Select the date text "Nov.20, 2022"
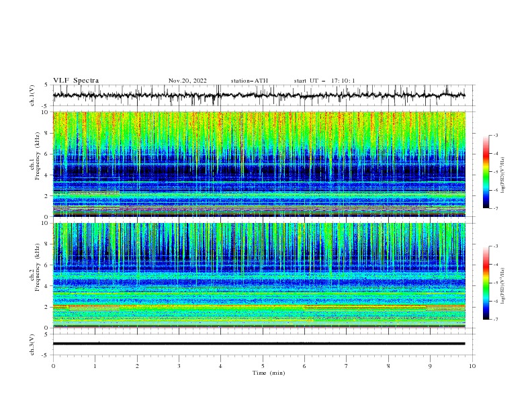This screenshot has height=411, width=532. click(187, 81)
